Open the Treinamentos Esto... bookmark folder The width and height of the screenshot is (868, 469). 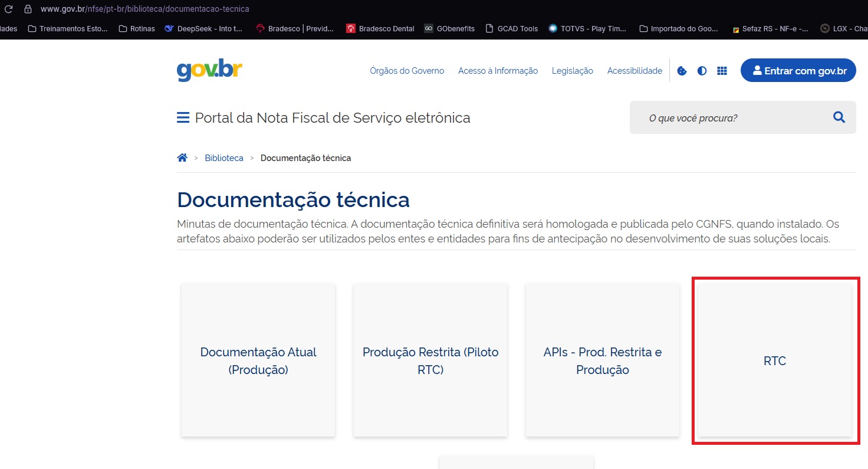pos(68,28)
